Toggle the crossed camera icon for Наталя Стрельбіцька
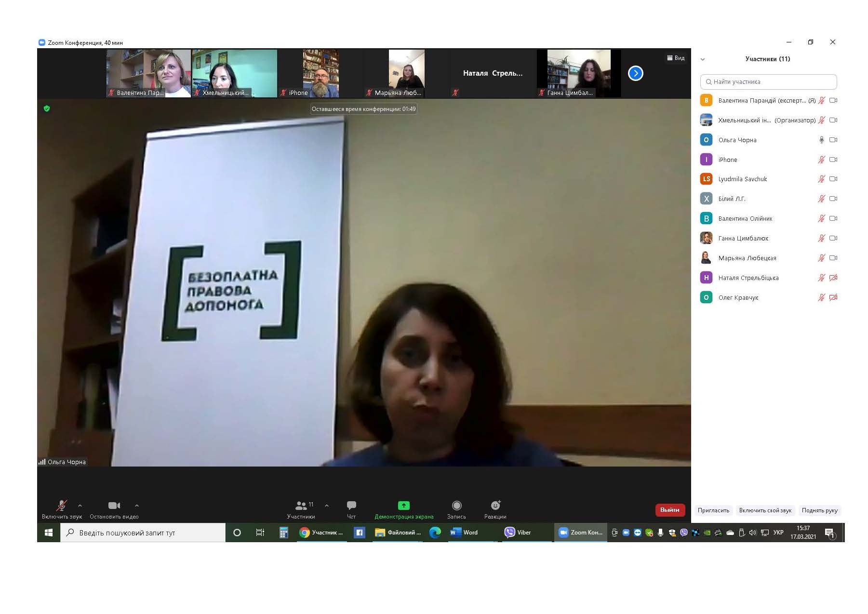Viewport: 868px width, 614px height. 833,278
